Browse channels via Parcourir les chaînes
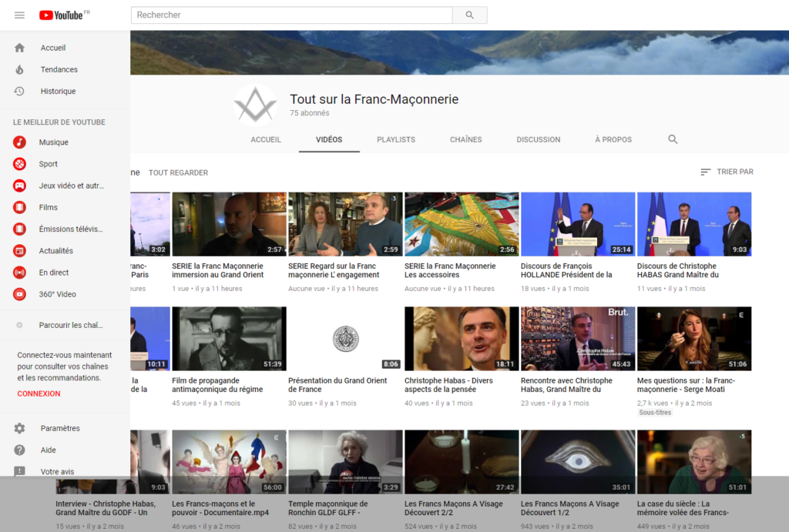 [70, 325]
